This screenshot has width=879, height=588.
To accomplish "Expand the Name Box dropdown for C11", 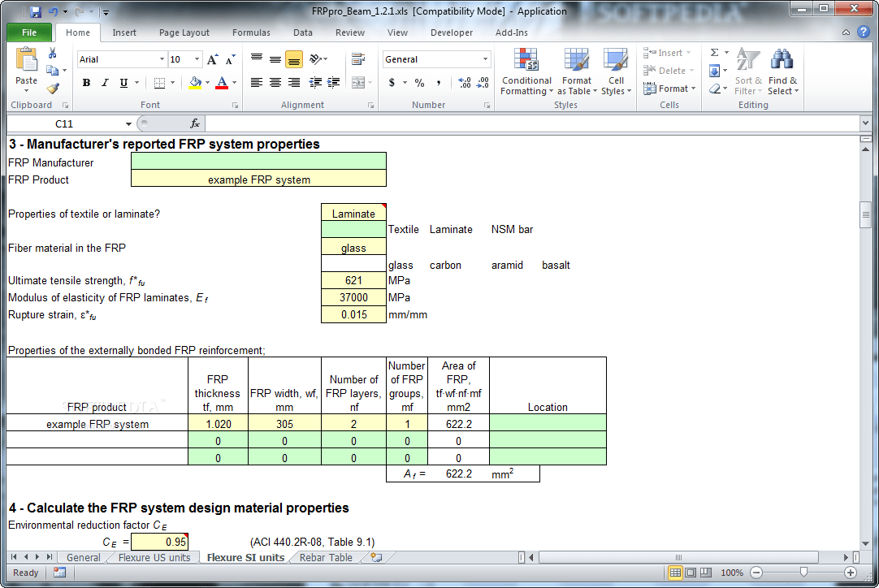I will [x=128, y=124].
